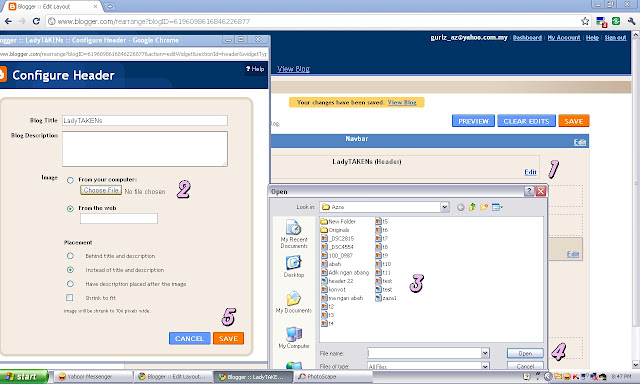Image resolution: width=640 pixels, height=384 pixels.
Task: Click Open button in file dialog
Action: (525, 353)
